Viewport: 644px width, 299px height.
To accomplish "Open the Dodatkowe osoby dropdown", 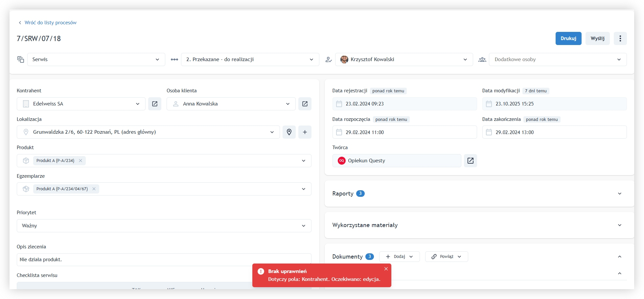I will coord(557,59).
